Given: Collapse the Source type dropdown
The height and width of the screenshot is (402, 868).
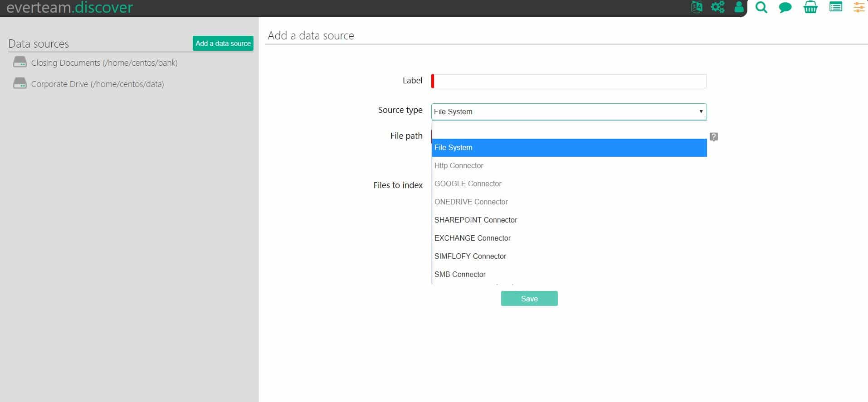Looking at the screenshot, I should 569,111.
